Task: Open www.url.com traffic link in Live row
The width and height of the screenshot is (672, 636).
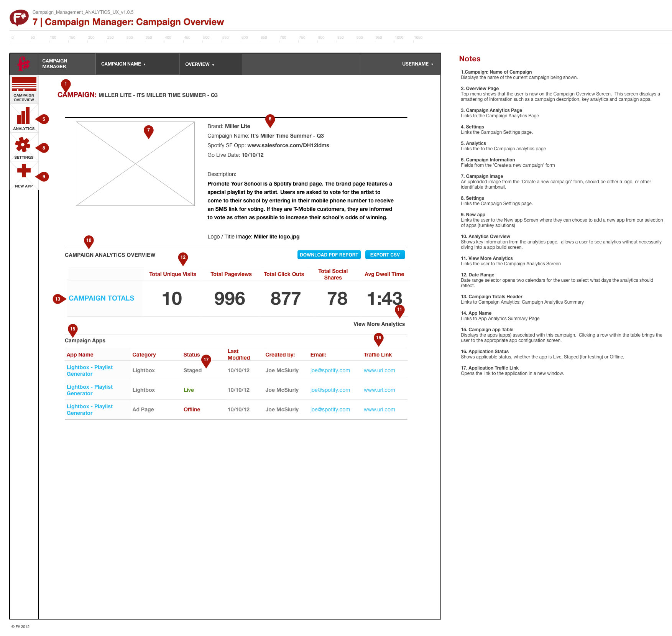Action: tap(380, 390)
